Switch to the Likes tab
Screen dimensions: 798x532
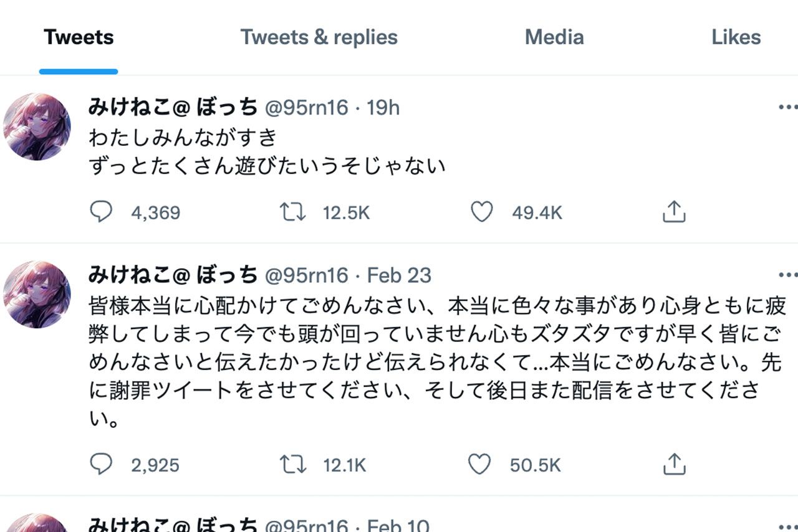736,37
